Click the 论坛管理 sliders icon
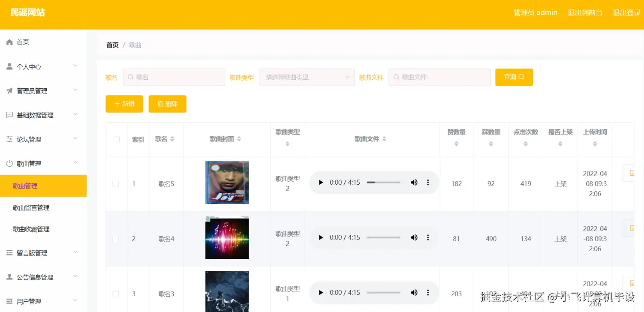 [x=10, y=139]
